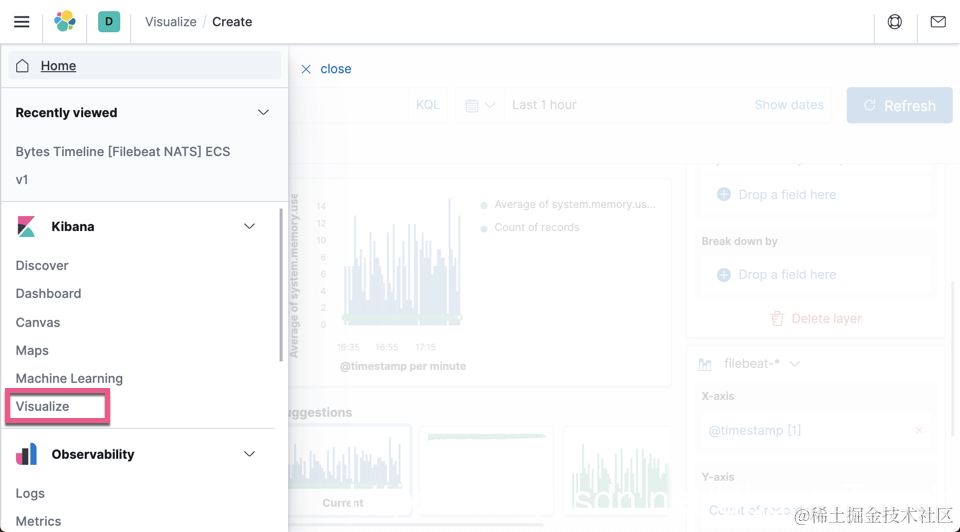Click Show dates link
The width and height of the screenshot is (960, 532).
coord(789,105)
